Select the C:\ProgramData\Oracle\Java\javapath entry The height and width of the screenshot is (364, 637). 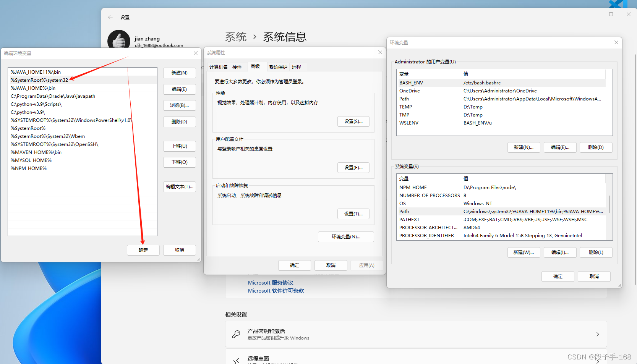pyautogui.click(x=83, y=96)
